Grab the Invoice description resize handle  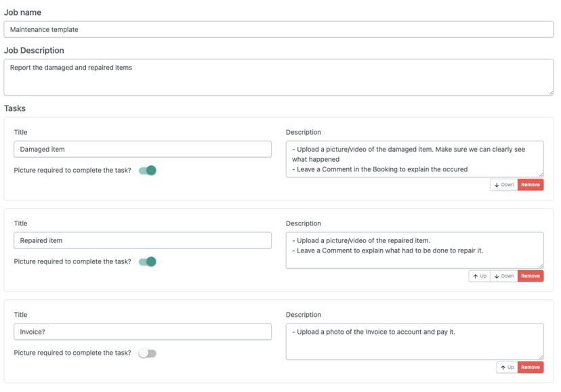(541, 357)
